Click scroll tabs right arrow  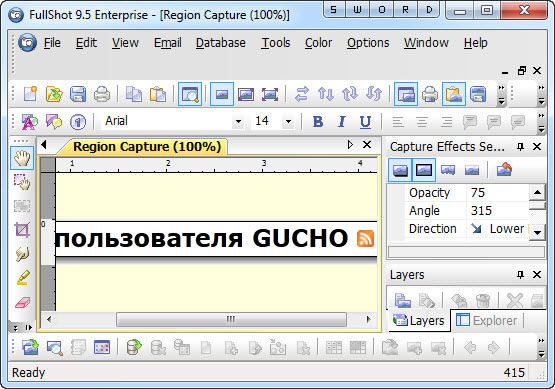point(350,144)
